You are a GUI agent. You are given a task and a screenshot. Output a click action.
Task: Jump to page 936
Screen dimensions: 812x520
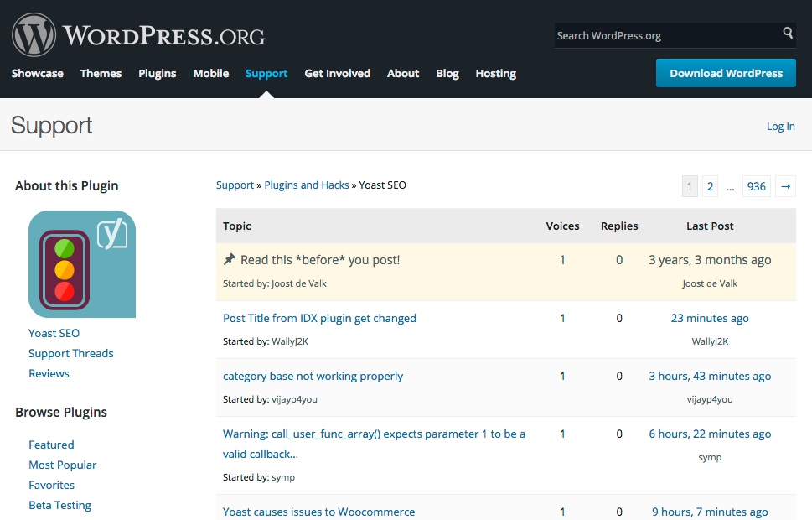[756, 186]
